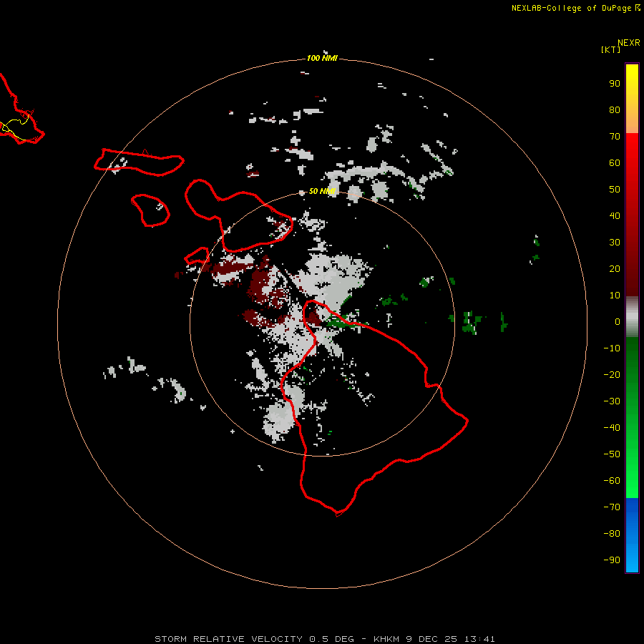Click the 70 knot scale label
Screen dimensions: 644x644
pyautogui.click(x=615, y=137)
